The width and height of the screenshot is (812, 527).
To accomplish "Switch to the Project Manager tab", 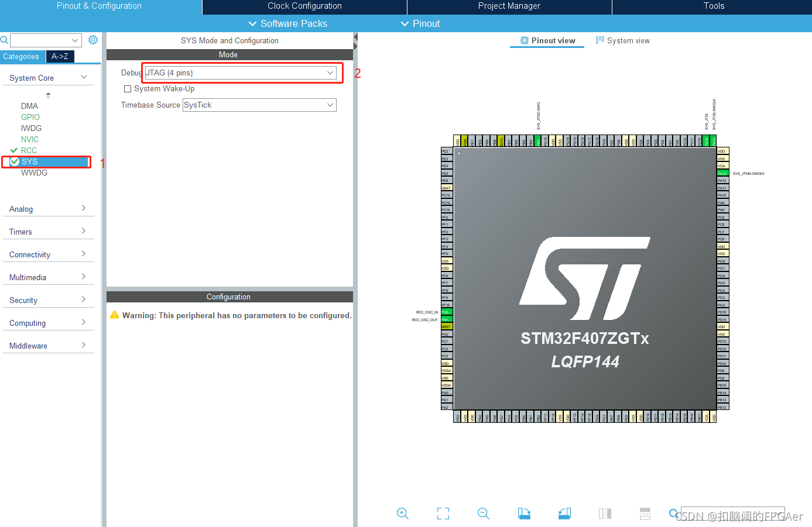I will coord(509,6).
